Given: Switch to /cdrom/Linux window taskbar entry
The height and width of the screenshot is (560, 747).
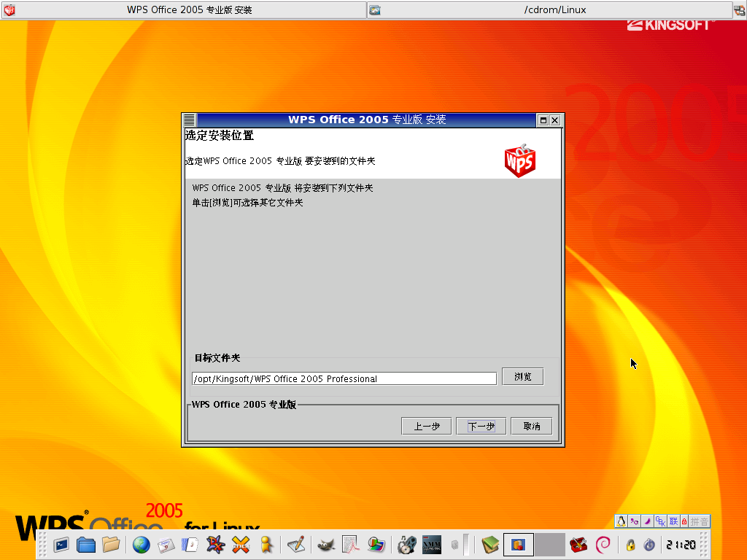Looking at the screenshot, I should point(550,10).
